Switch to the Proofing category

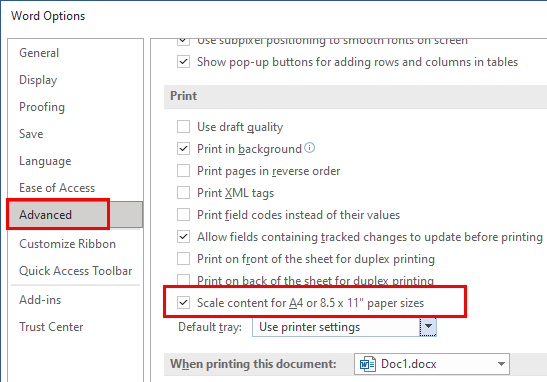coord(42,107)
